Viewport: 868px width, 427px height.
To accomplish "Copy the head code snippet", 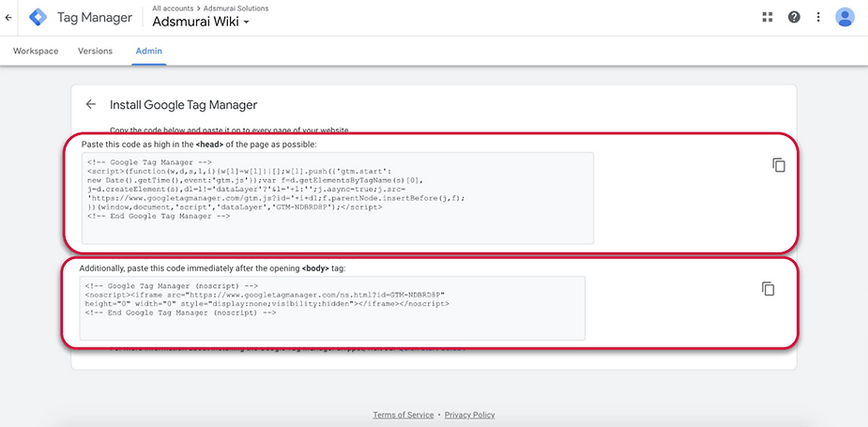I will 779,165.
